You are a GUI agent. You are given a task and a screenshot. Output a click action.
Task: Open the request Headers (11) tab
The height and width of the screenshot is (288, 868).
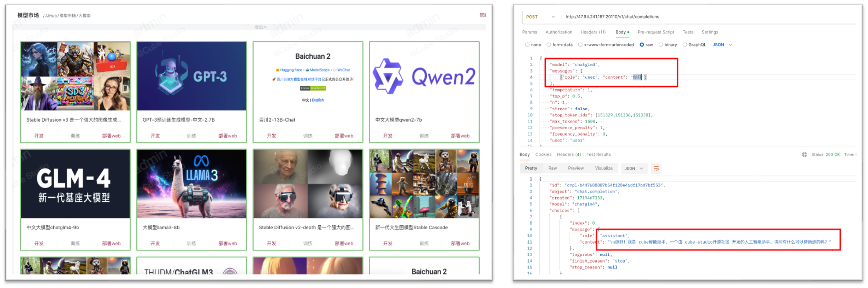[x=593, y=32]
